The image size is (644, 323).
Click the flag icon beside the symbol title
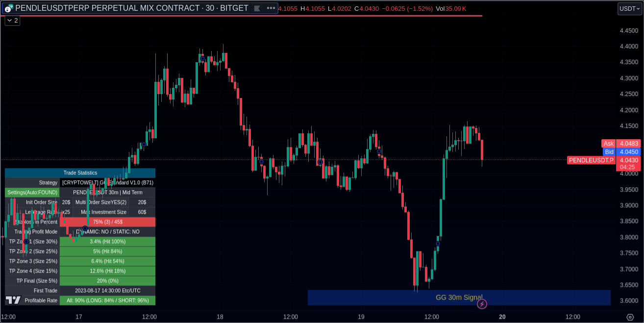point(256,8)
